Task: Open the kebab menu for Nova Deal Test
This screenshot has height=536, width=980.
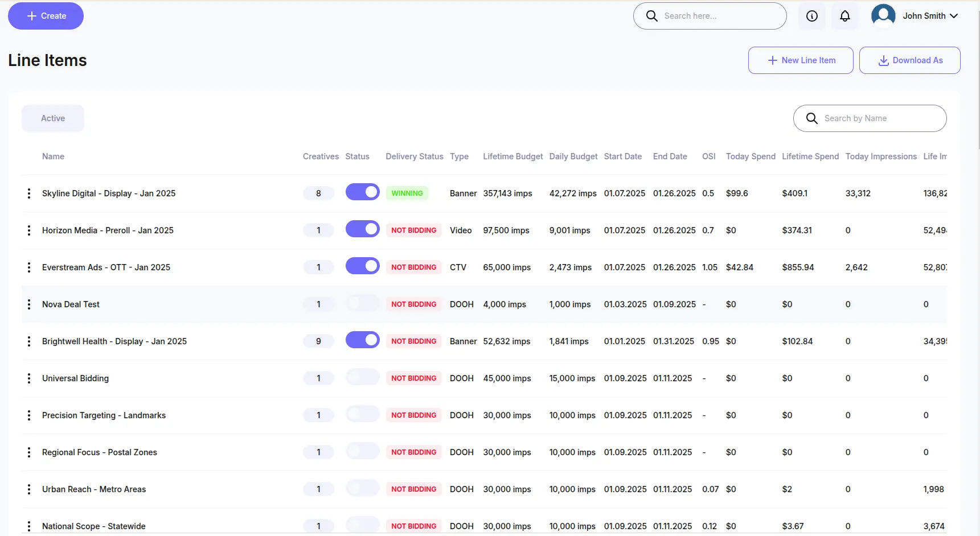Action: 29,304
